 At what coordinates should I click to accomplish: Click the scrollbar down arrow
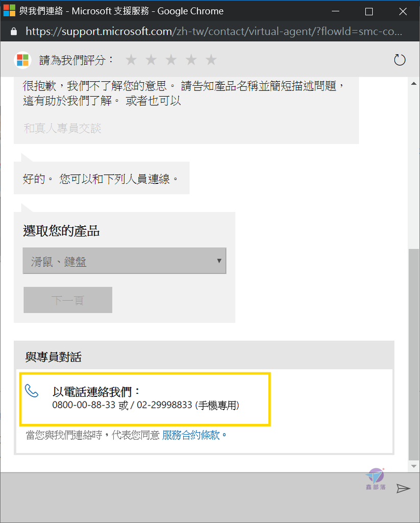(x=414, y=466)
